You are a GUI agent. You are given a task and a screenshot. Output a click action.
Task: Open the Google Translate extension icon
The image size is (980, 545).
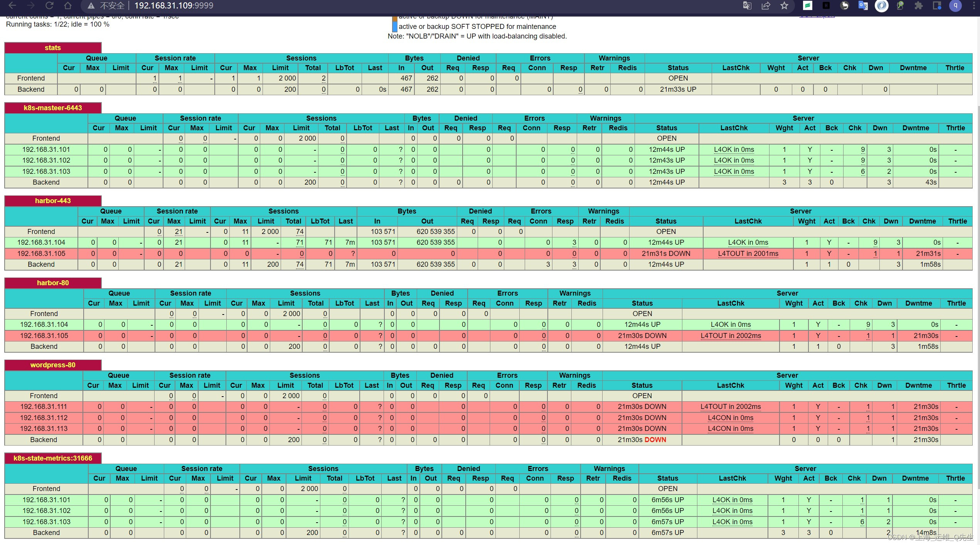(863, 5)
